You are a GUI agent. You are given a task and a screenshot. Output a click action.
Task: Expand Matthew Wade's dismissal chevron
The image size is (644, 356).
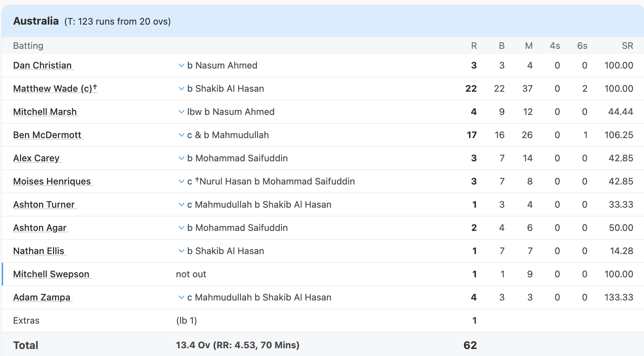coord(181,89)
